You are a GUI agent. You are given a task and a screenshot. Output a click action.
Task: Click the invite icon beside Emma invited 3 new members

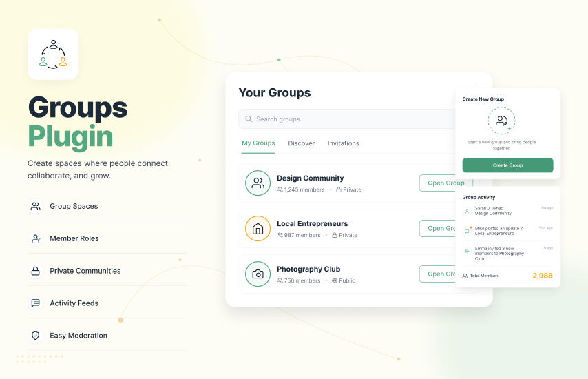coord(467,252)
